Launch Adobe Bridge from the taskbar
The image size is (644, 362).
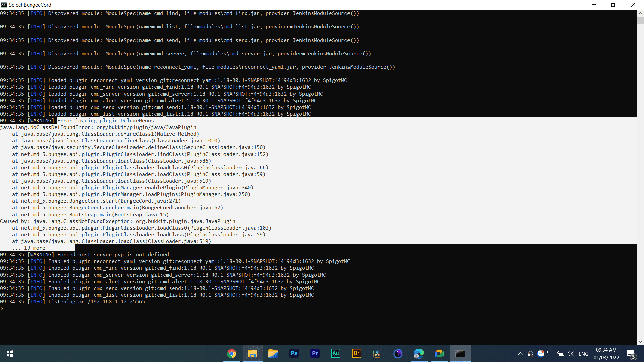(x=356, y=353)
